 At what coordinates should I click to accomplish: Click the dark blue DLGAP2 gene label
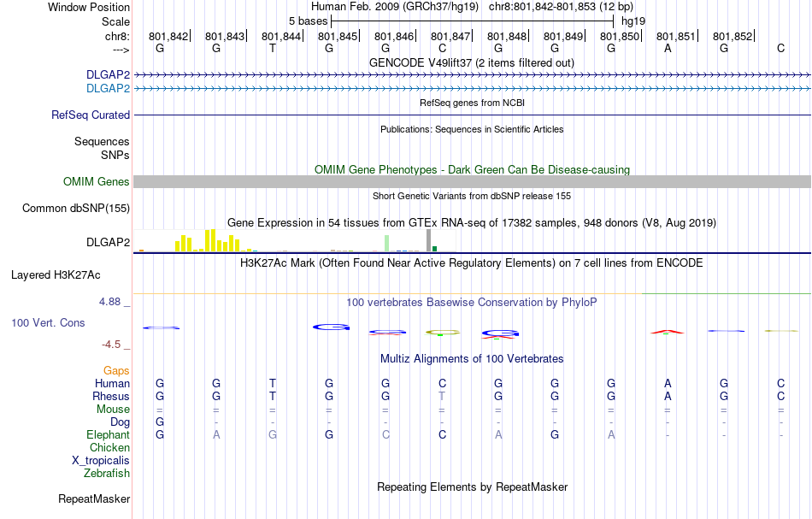click(108, 75)
